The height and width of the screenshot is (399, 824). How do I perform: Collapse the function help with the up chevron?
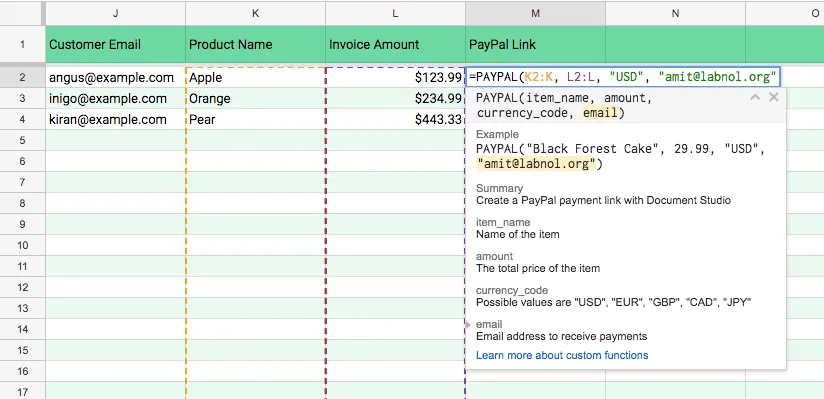point(755,97)
